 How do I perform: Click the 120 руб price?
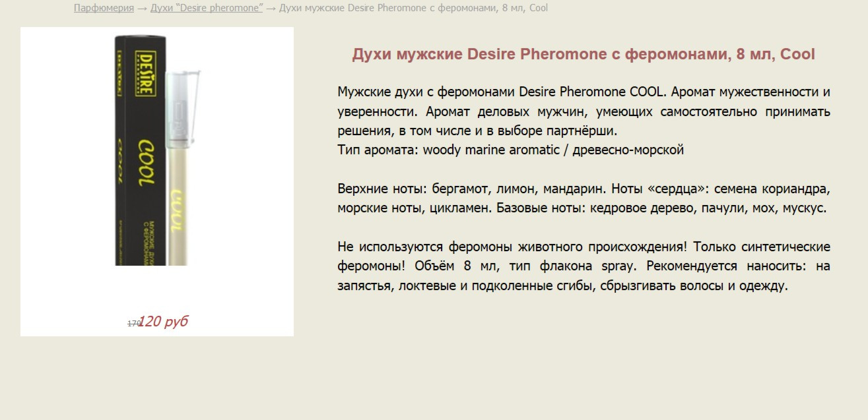point(164,322)
